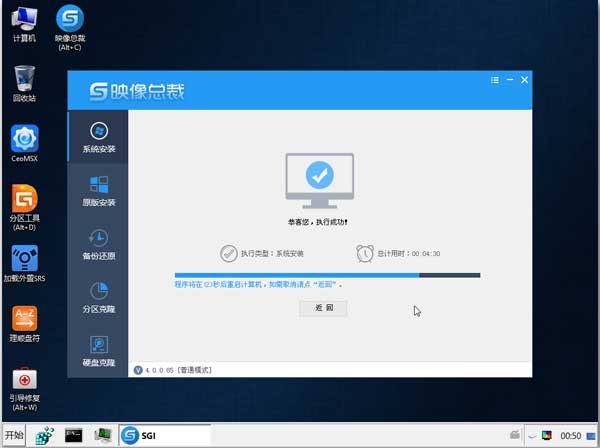The height and width of the screenshot is (448, 600).
Task: Launch 分区工具 (Alt+D) partition tool
Action: pos(24,208)
